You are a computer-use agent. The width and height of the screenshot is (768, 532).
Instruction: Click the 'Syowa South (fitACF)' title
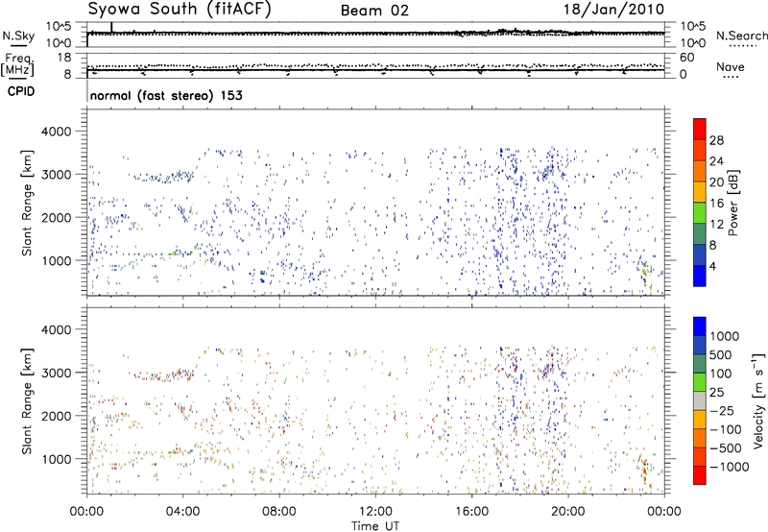point(180,9)
